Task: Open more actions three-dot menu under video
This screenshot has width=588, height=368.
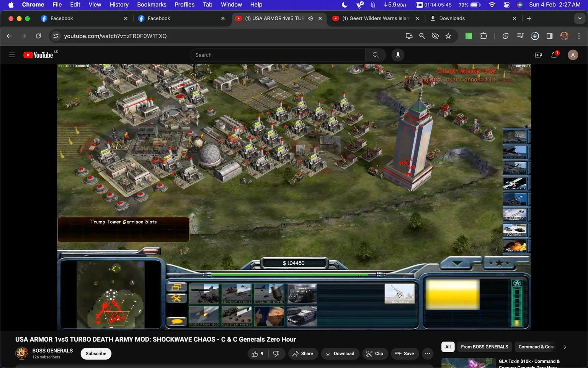Action: 428,354
